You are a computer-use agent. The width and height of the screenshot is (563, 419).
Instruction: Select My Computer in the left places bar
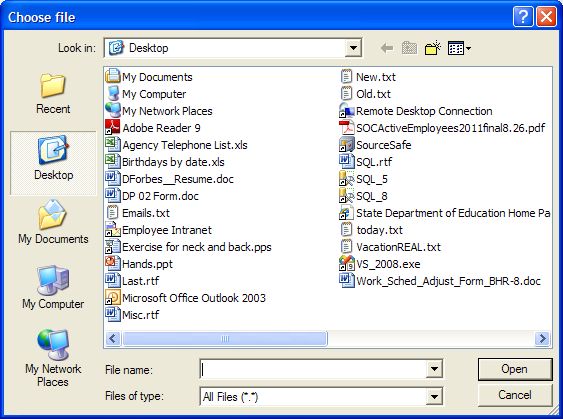click(53, 287)
